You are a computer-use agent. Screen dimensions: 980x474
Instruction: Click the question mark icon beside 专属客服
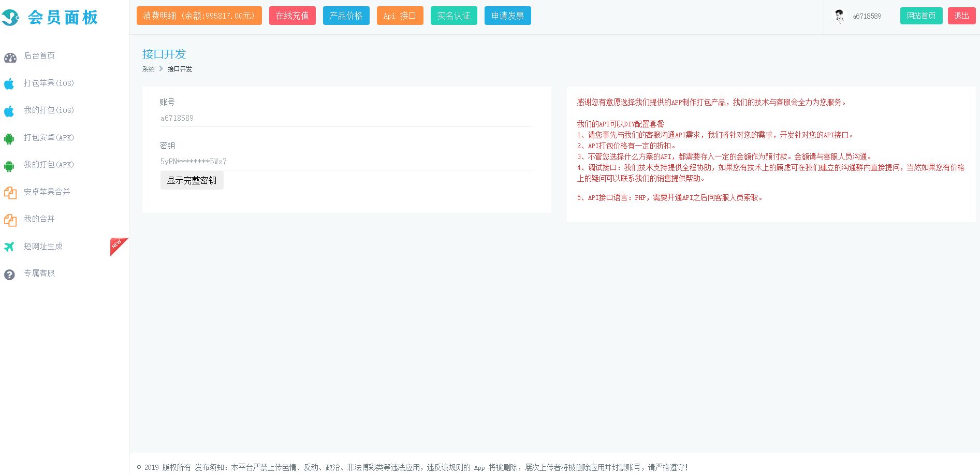9,275
